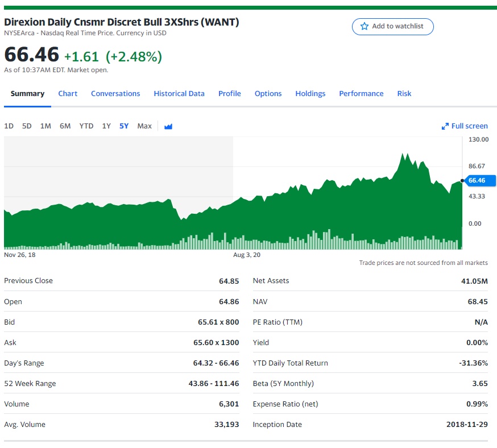Image resolution: width=497 pixels, height=448 pixels.
Task: Click the YTD Daily Total Return value -31.36%
Action: [473, 363]
